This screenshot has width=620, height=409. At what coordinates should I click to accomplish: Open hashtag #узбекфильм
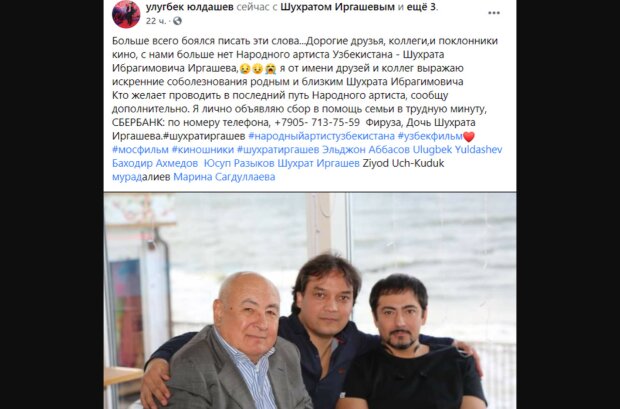[430, 136]
